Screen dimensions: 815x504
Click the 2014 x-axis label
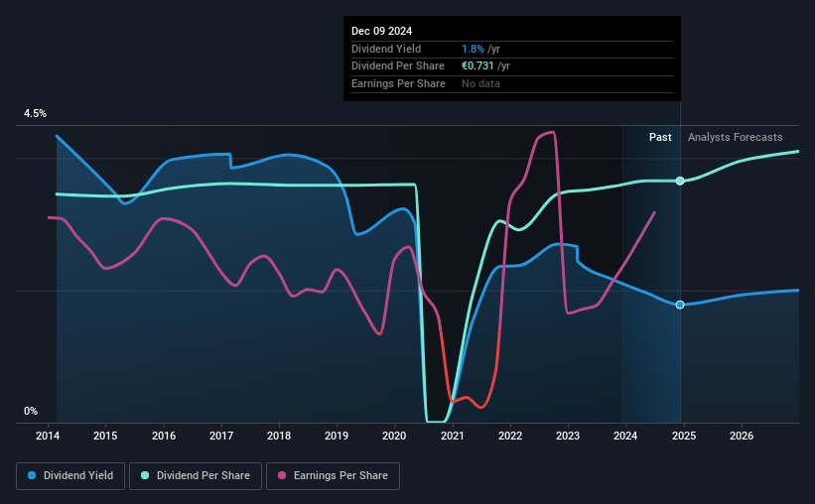[x=48, y=436]
